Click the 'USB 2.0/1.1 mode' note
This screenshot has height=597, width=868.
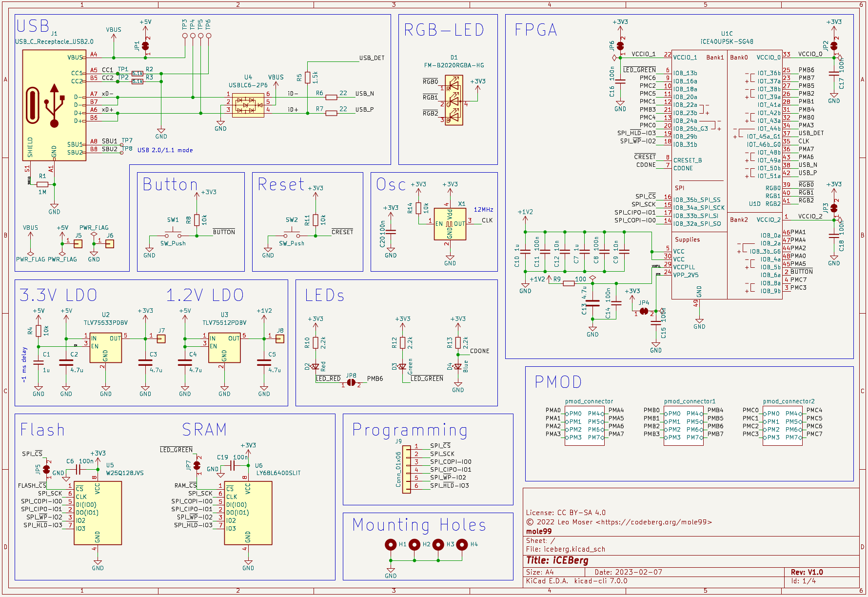165,150
